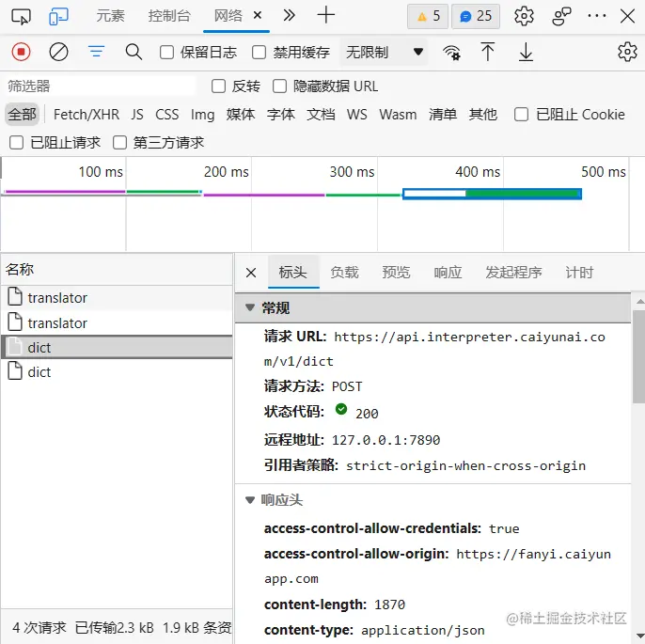This screenshot has height=644, width=645.
Task: Click the feedback people icon
Action: tap(561, 16)
